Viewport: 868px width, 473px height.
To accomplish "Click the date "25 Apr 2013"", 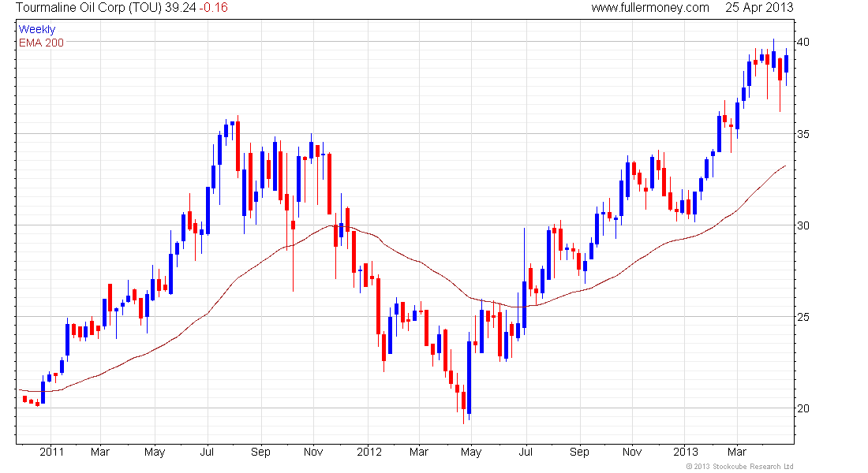I will pos(759,7).
